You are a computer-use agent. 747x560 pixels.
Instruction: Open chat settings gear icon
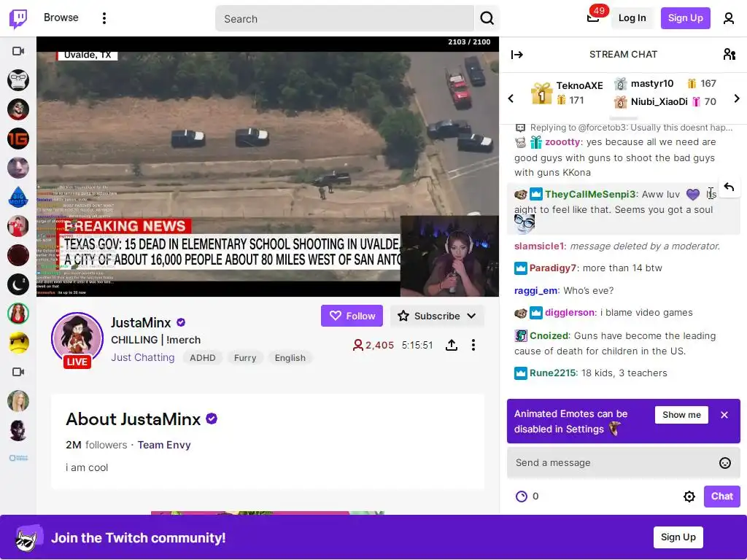point(689,497)
